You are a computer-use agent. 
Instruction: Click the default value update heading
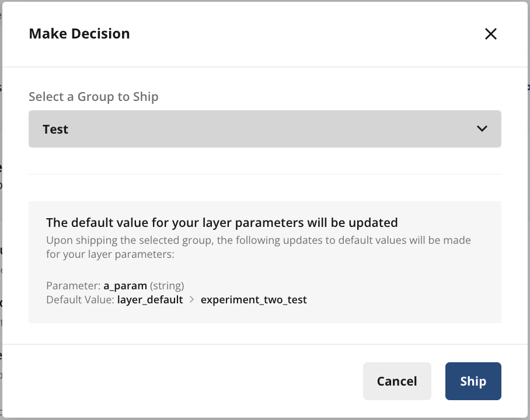[x=222, y=222]
